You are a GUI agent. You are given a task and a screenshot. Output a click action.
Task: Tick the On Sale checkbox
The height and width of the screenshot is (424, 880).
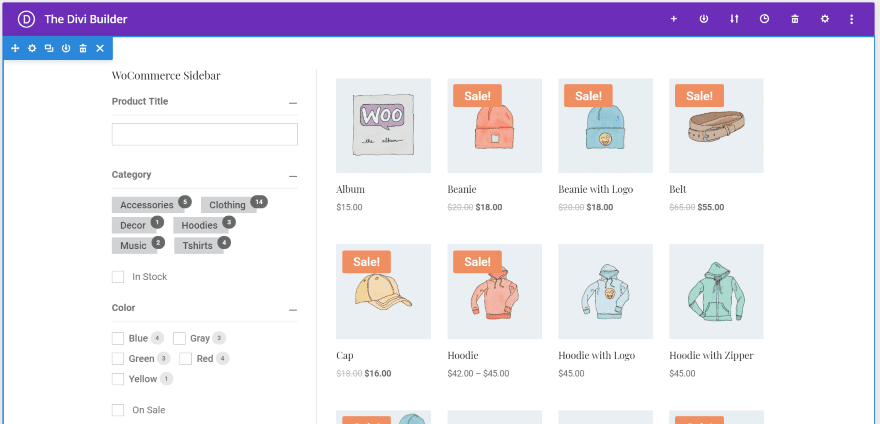tap(118, 410)
